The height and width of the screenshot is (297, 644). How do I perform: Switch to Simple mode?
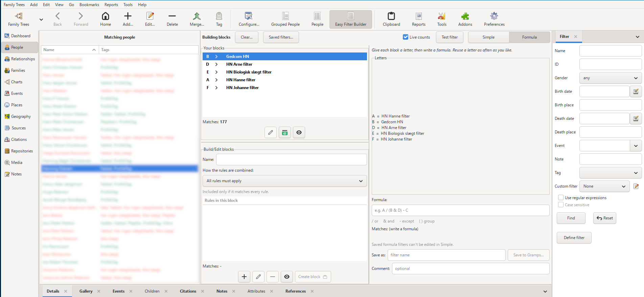488,37
